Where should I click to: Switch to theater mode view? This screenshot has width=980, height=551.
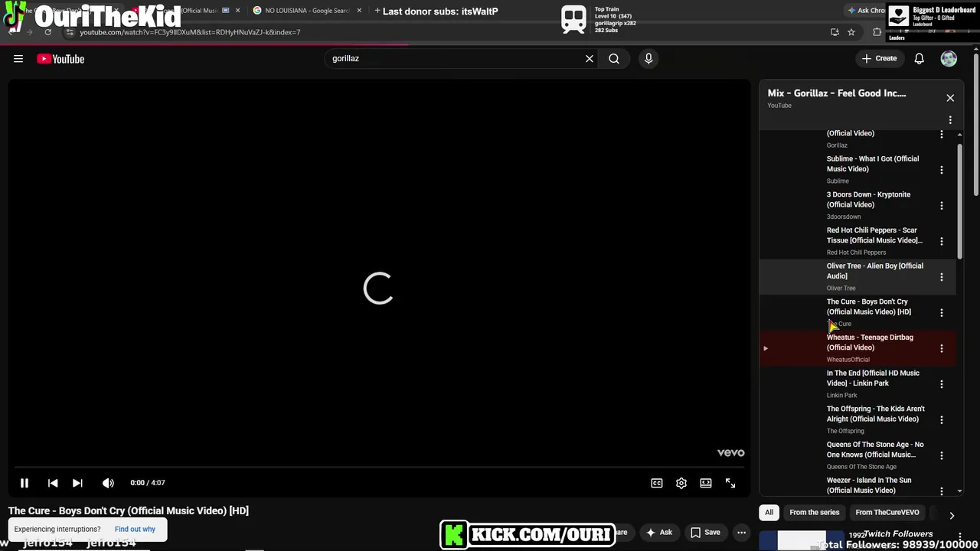click(x=706, y=483)
